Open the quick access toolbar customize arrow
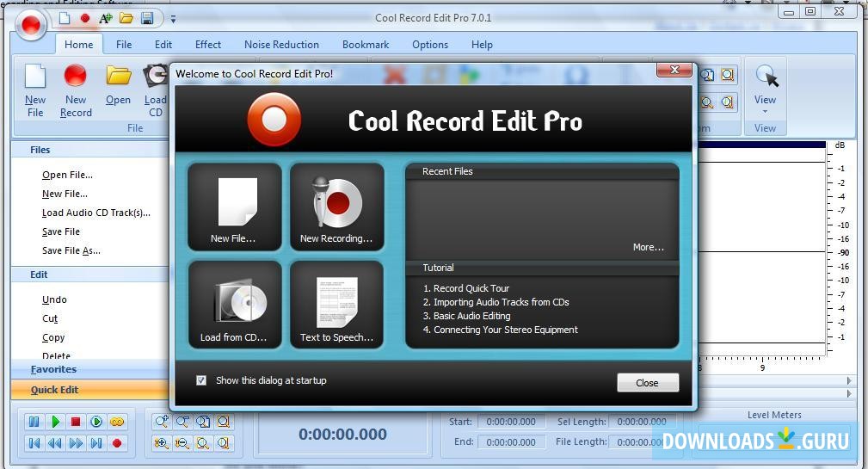 pyautogui.click(x=173, y=19)
